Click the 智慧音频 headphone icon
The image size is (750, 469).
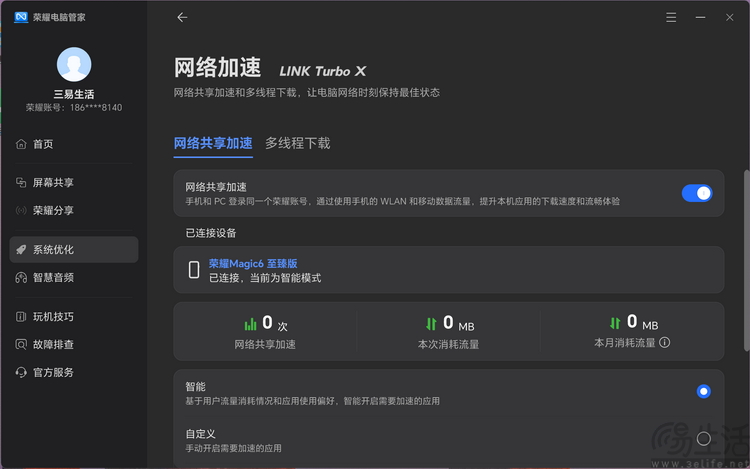pyautogui.click(x=21, y=277)
